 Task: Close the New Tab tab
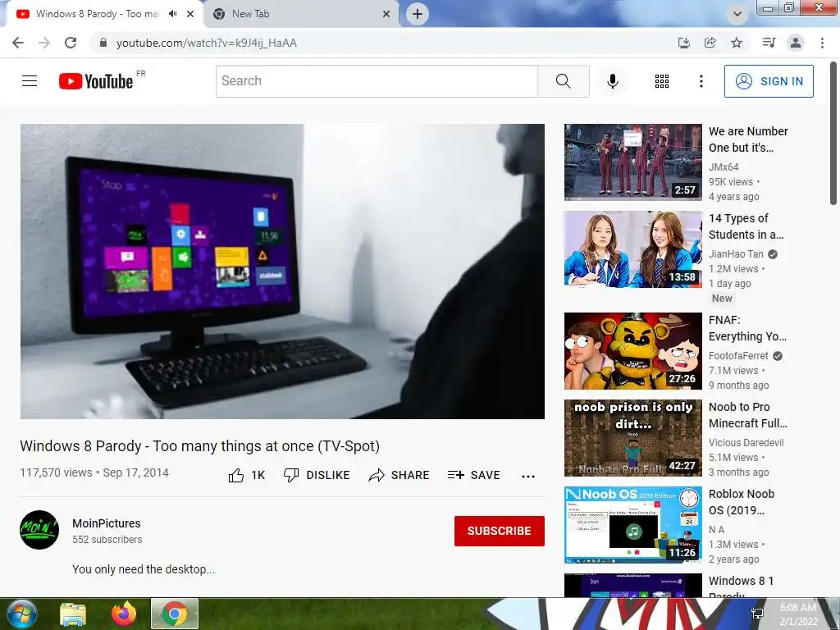[x=386, y=14]
